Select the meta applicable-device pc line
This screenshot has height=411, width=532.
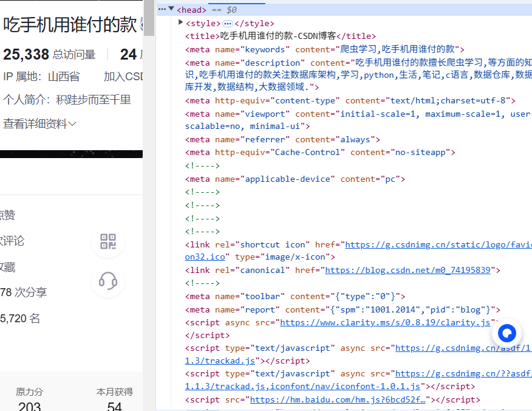[295, 179]
